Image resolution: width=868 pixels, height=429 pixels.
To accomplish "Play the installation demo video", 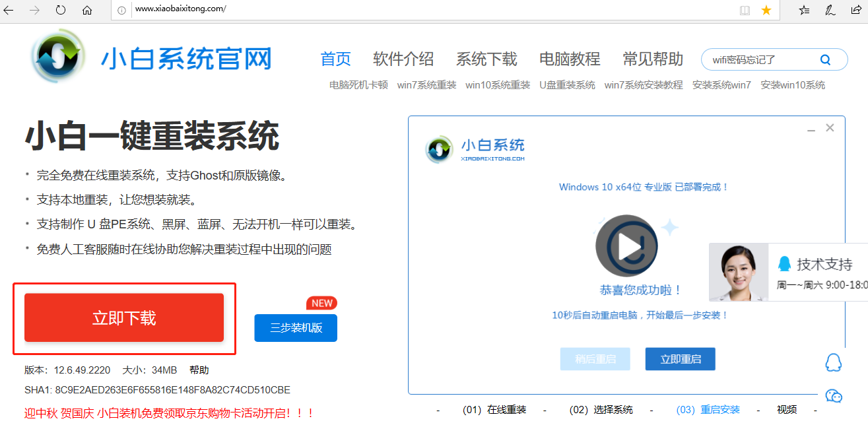I will click(x=626, y=247).
